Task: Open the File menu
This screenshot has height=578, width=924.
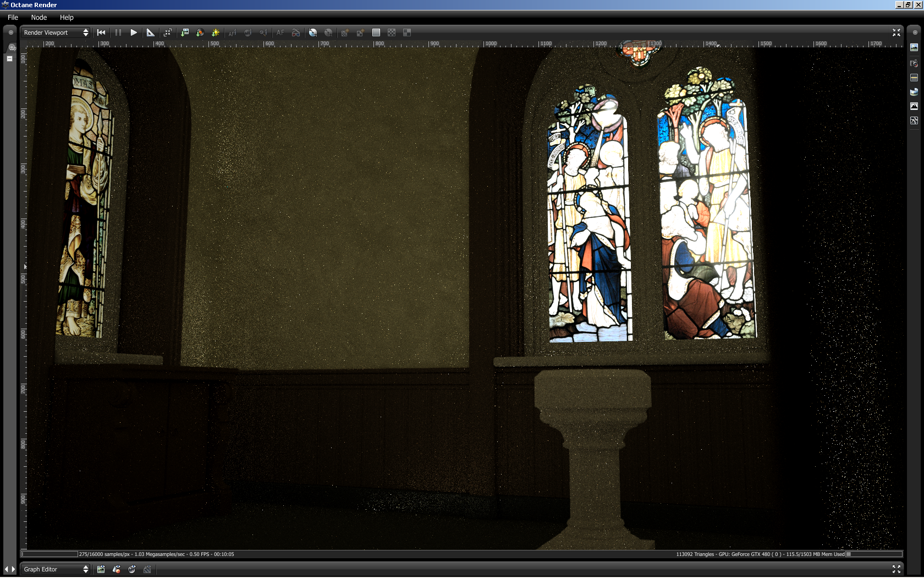Action: [13, 18]
